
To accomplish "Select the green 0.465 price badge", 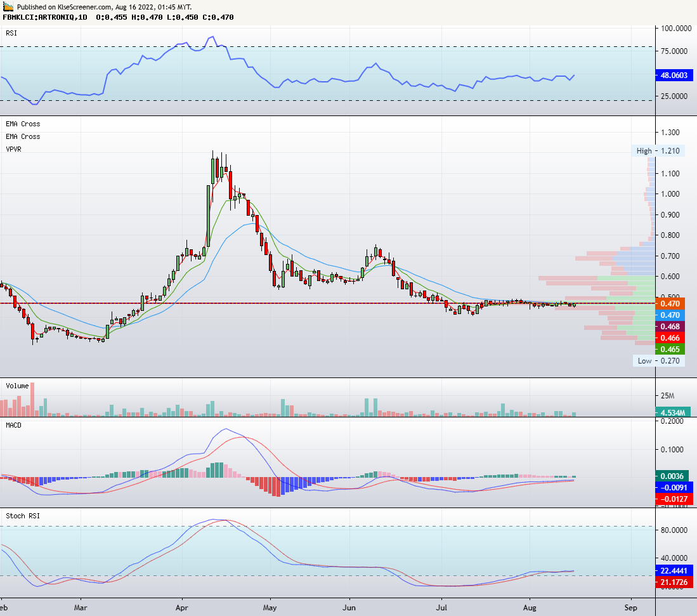I will [669, 350].
